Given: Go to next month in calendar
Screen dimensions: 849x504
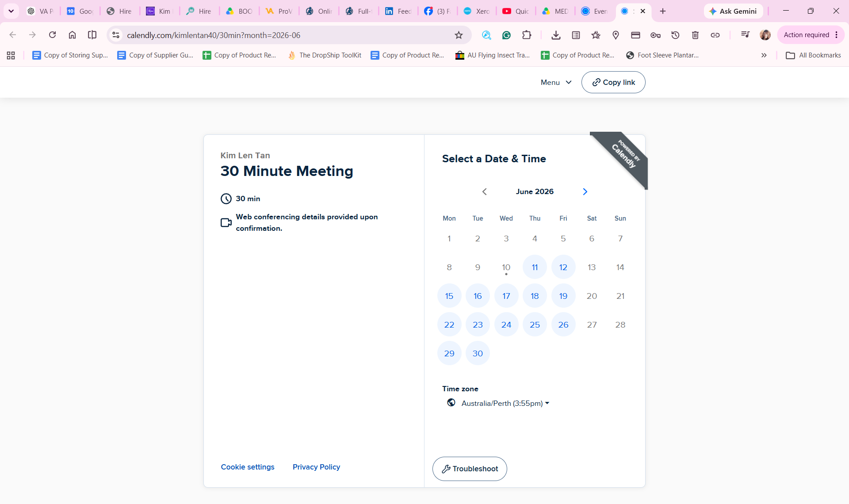Looking at the screenshot, I should pos(585,191).
